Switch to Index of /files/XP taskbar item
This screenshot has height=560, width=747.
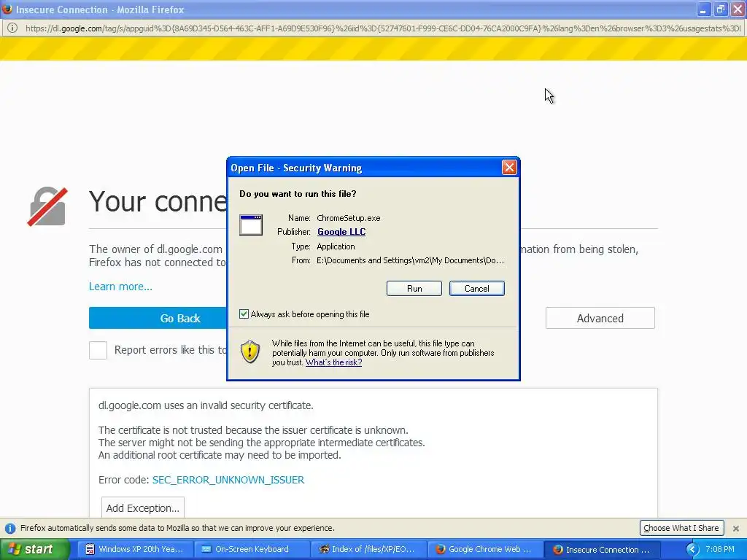(368, 550)
